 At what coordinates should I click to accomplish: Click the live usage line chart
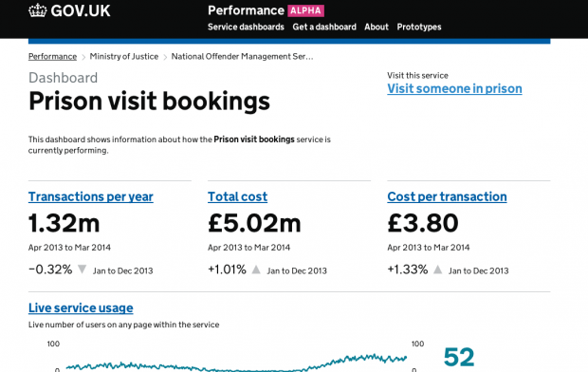(236, 363)
